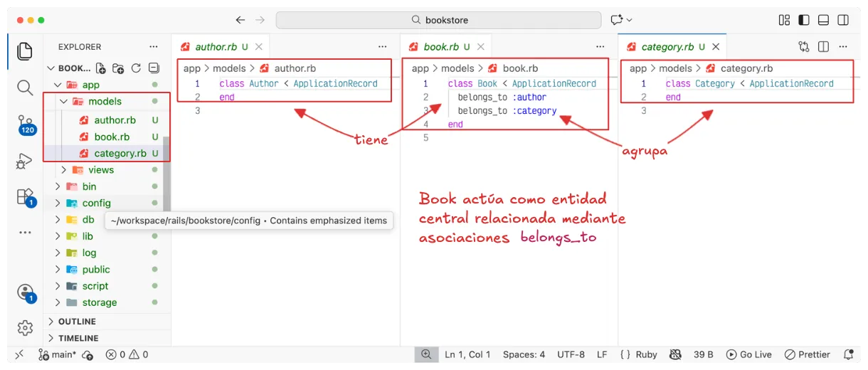
Task: Refresh the Explorer file tree
Action: pos(136,68)
